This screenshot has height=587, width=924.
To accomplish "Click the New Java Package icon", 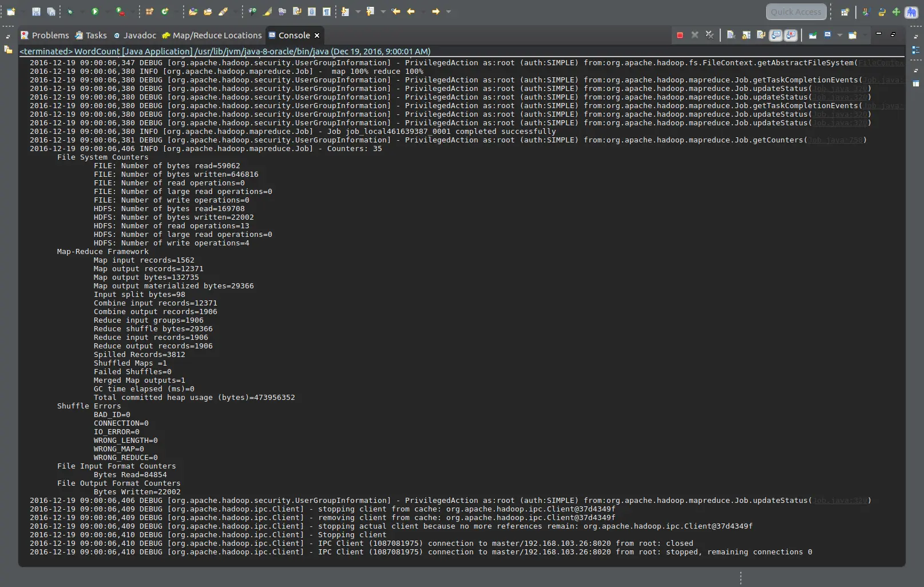I will pos(149,11).
